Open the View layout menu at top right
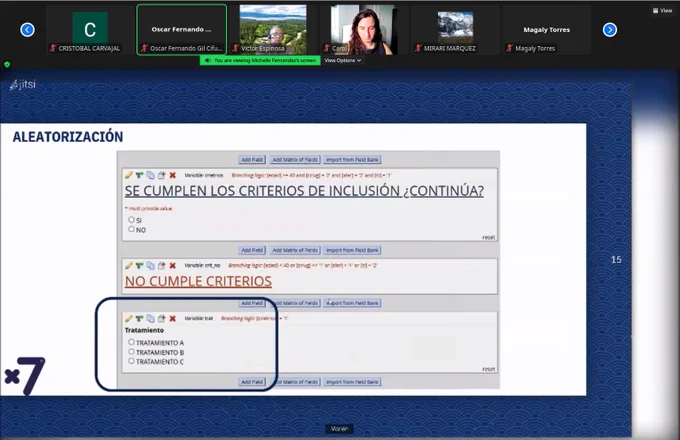680x440 pixels. (x=662, y=10)
